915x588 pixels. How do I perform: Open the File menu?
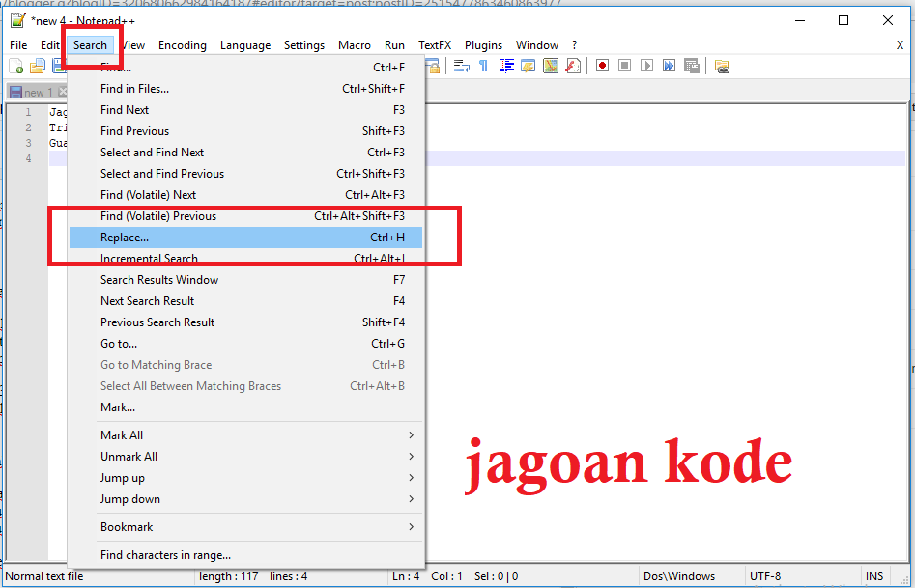18,45
